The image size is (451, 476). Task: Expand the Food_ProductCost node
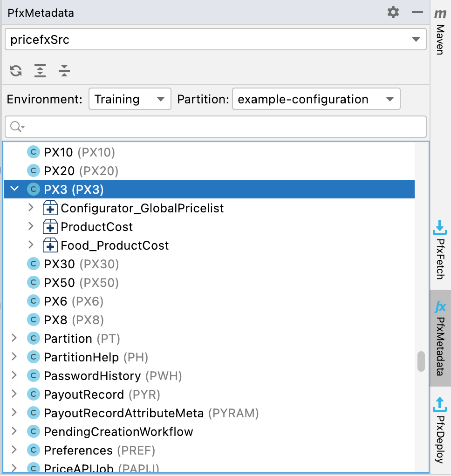31,245
